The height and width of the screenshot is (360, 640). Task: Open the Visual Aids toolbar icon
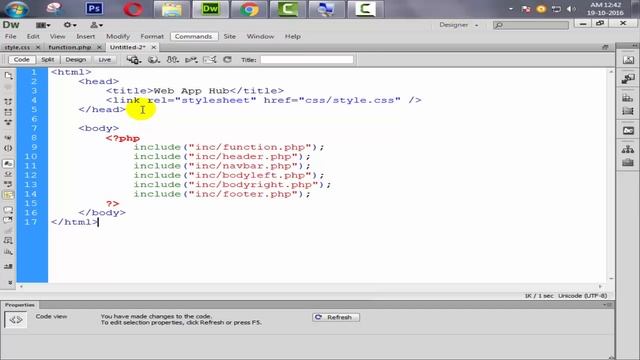[x=172, y=60]
